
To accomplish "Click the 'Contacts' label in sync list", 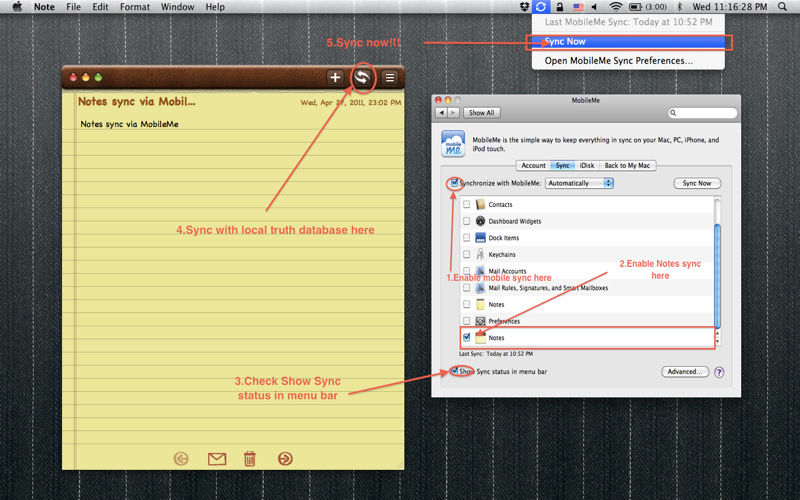I will point(500,205).
